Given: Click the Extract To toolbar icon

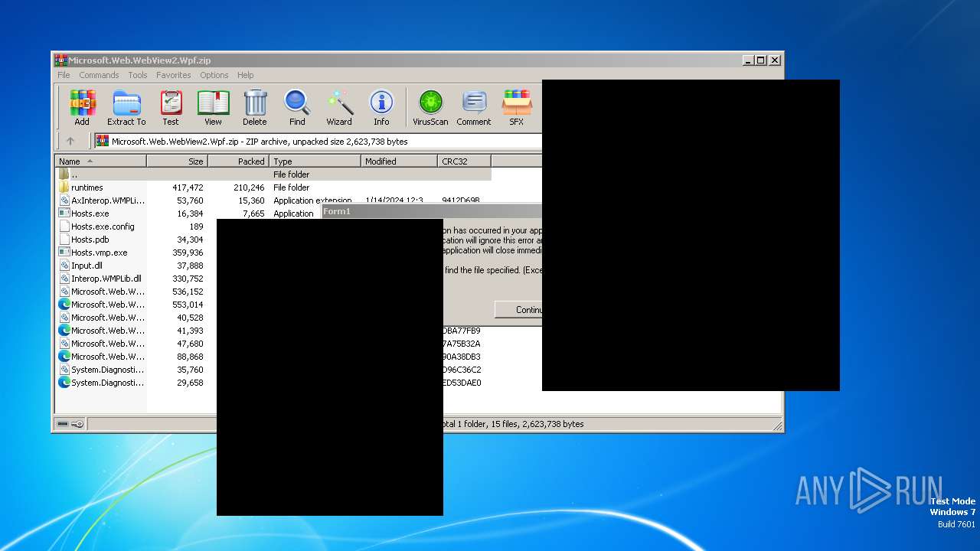Looking at the screenshot, I should pyautogui.click(x=126, y=107).
